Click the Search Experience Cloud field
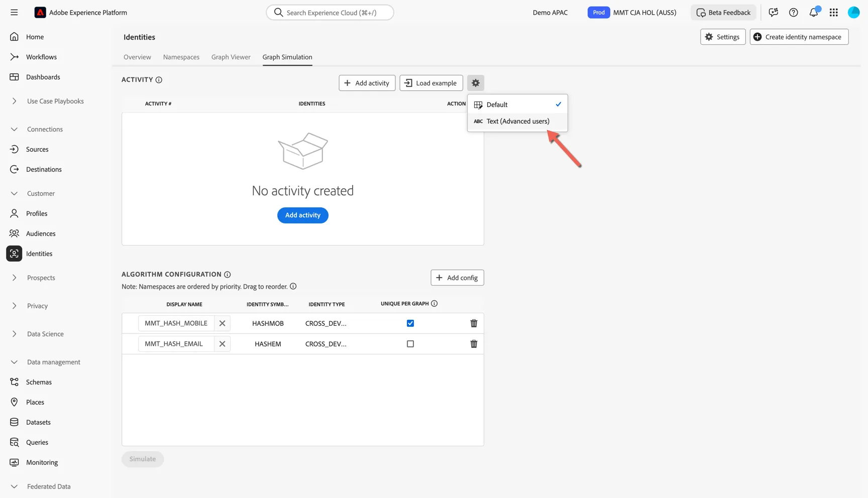Image resolution: width=868 pixels, height=498 pixels. click(x=330, y=13)
